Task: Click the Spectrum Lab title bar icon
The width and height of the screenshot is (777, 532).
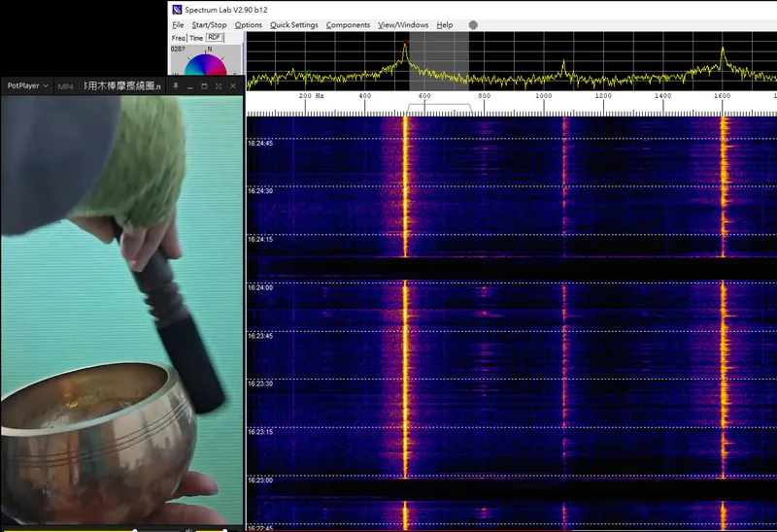Action: click(177, 9)
